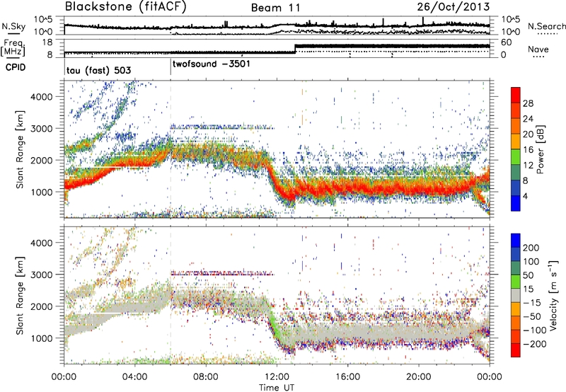Click the blue 4 dB power color band
This screenshot has height=392, width=566.
pyautogui.click(x=516, y=203)
